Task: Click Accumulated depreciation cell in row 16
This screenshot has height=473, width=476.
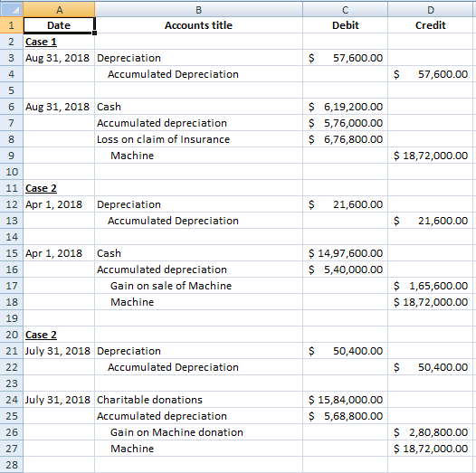Action: (x=198, y=270)
